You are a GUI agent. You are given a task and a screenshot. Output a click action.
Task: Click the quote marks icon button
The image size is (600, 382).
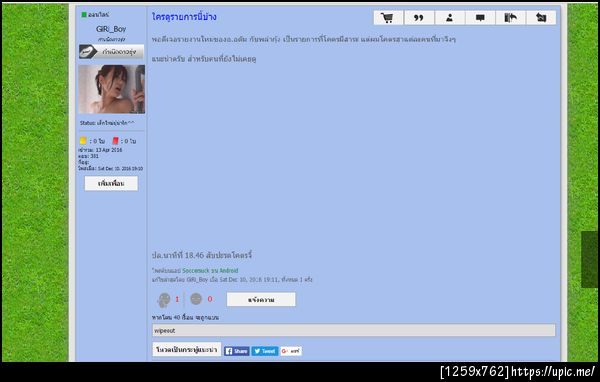pyautogui.click(x=419, y=18)
